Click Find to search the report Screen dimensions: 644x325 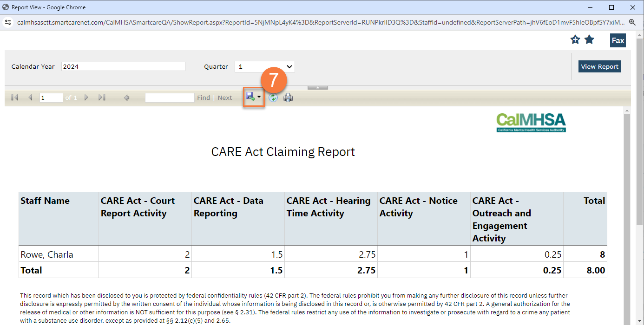pyautogui.click(x=203, y=97)
